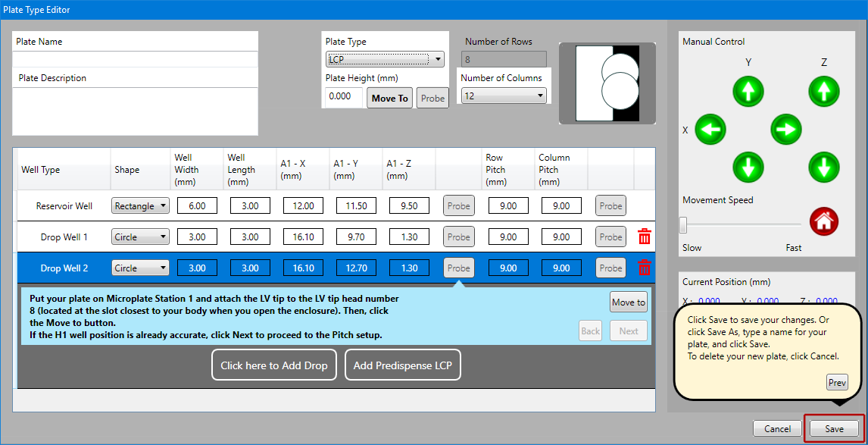
Task: Click the Plate Name input field
Action: (x=135, y=59)
